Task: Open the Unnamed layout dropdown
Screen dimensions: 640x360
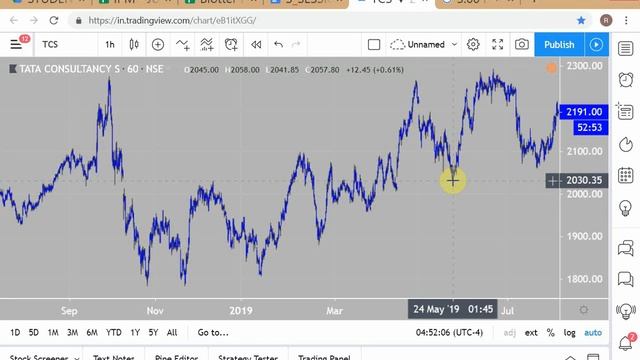Action: pos(423,44)
